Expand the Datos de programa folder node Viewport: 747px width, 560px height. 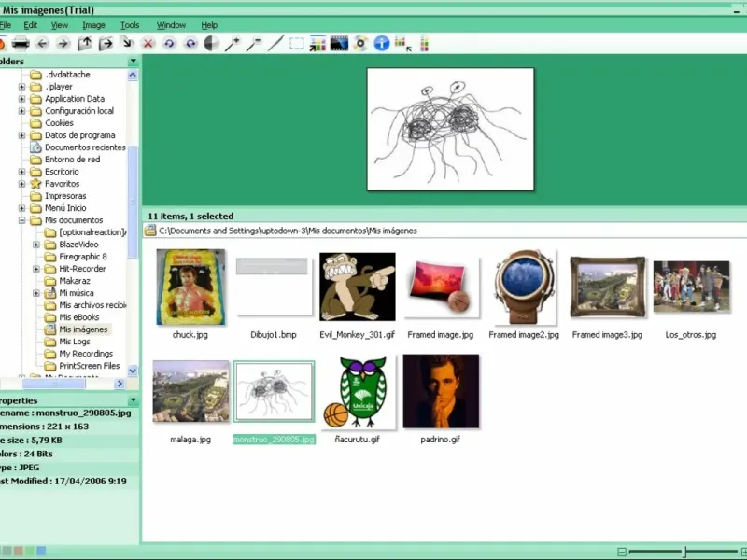[21, 135]
